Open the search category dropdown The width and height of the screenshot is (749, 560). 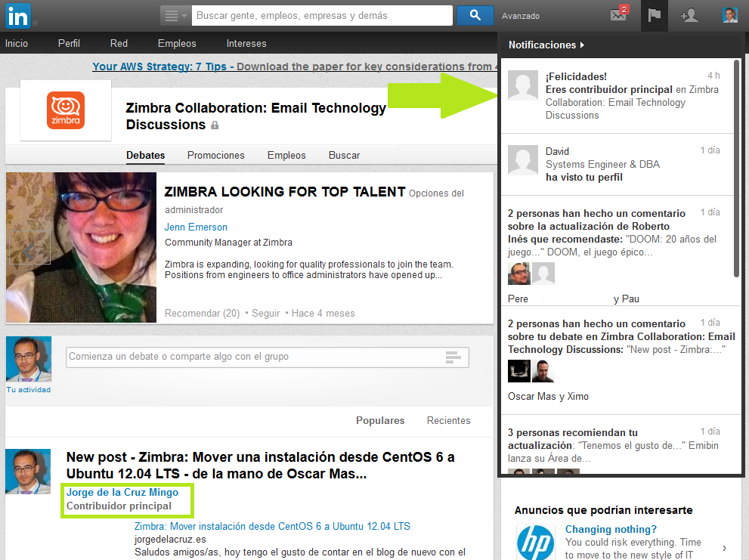click(175, 16)
